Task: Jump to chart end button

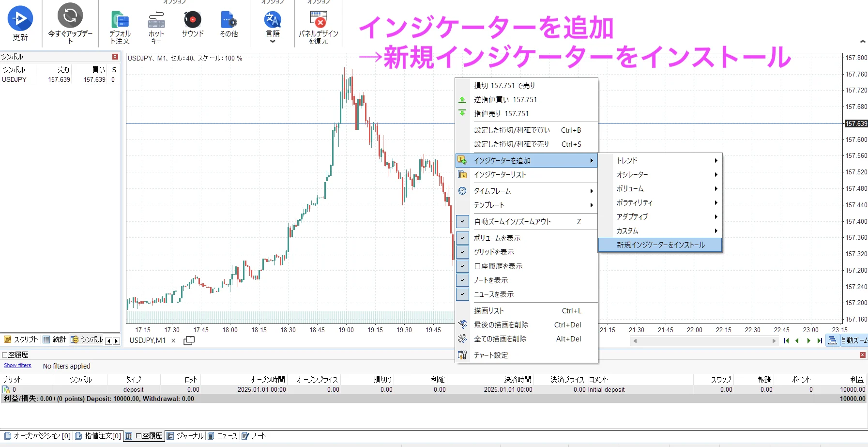Action: pyautogui.click(x=819, y=340)
